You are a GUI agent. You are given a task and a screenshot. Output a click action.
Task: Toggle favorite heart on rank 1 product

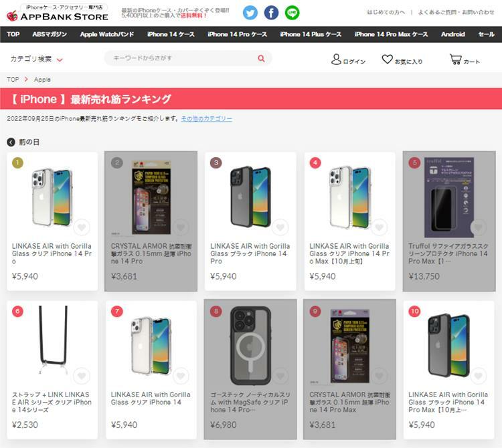tap(82, 227)
